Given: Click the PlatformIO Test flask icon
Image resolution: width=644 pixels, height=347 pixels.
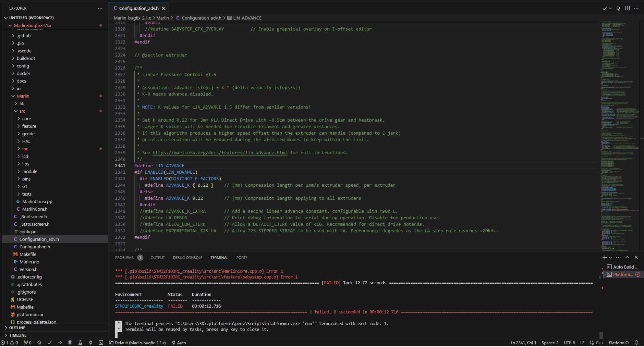Looking at the screenshot, I should tap(80, 343).
